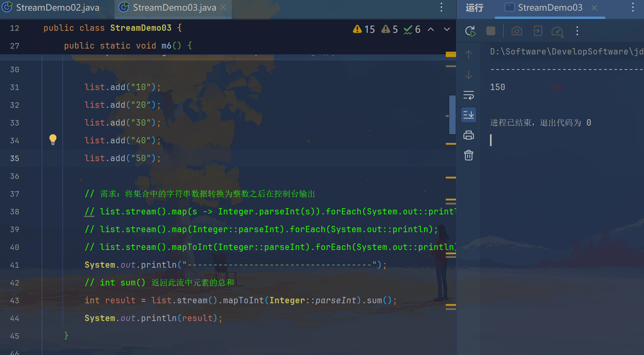Click the 15 warnings indicator

(x=364, y=29)
